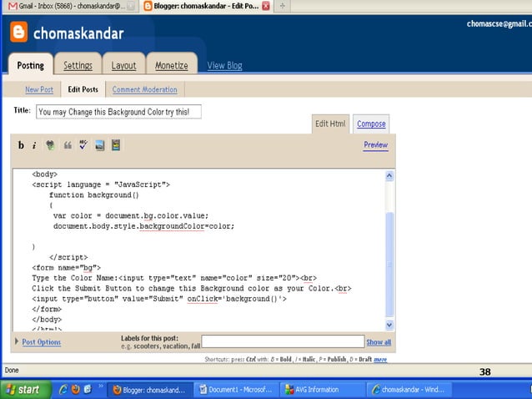Expand the quick launch overflow chevron
The height and width of the screenshot is (399, 532).
pyautogui.click(x=101, y=386)
